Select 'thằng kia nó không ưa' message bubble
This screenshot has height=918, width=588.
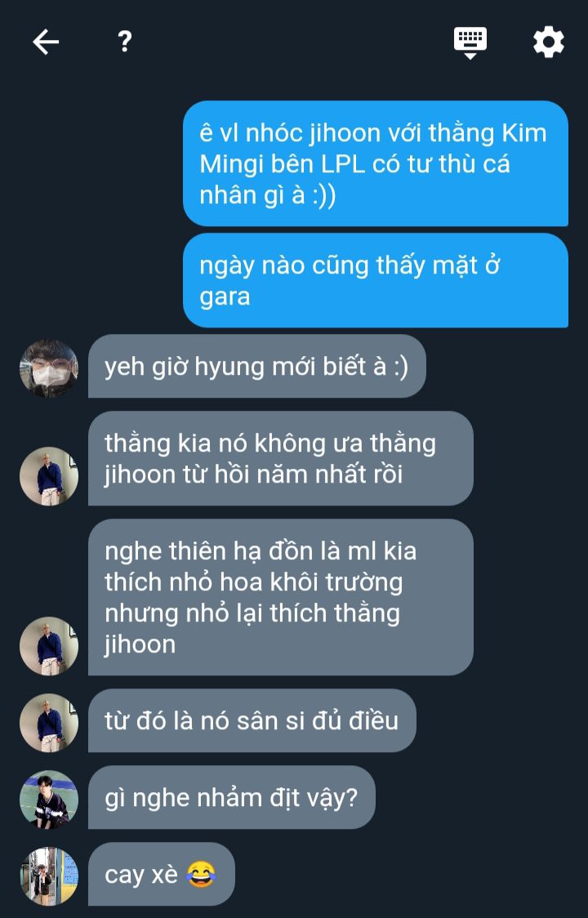(281, 458)
